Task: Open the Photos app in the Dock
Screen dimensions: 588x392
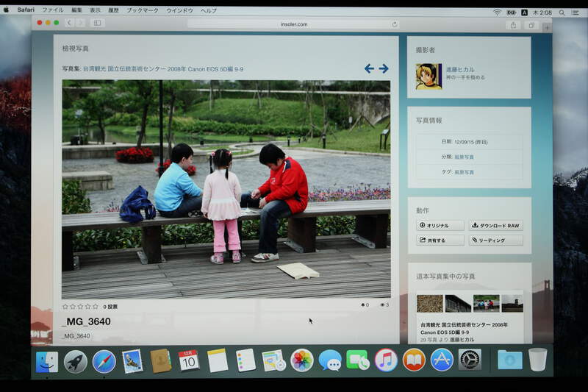Action: click(302, 360)
